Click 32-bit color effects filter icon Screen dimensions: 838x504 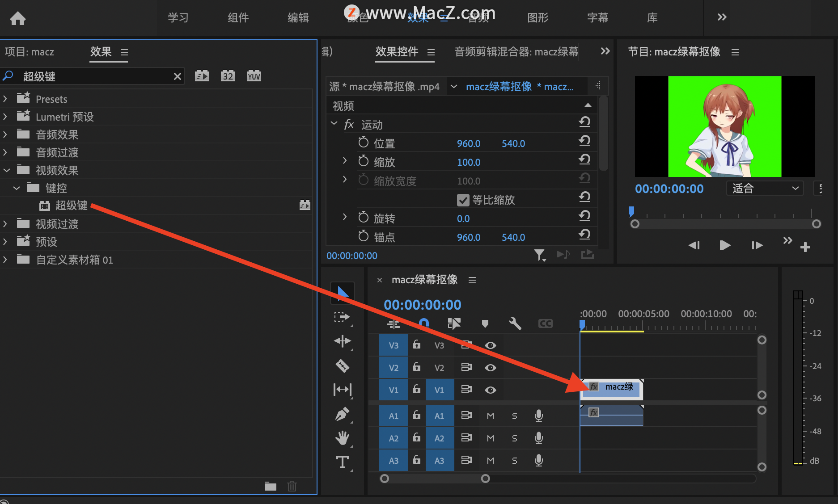[228, 76]
